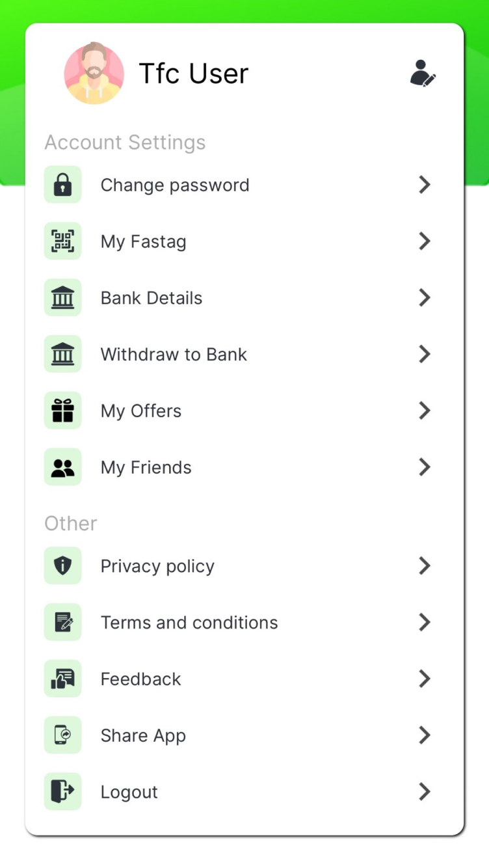The image size is (489, 868).
Task: Tap the QR code icon for My Fastag
Action: click(x=62, y=241)
